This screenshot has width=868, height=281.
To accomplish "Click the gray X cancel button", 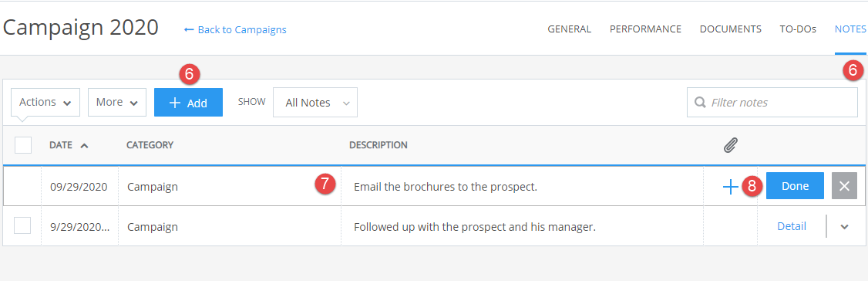I will (x=844, y=186).
